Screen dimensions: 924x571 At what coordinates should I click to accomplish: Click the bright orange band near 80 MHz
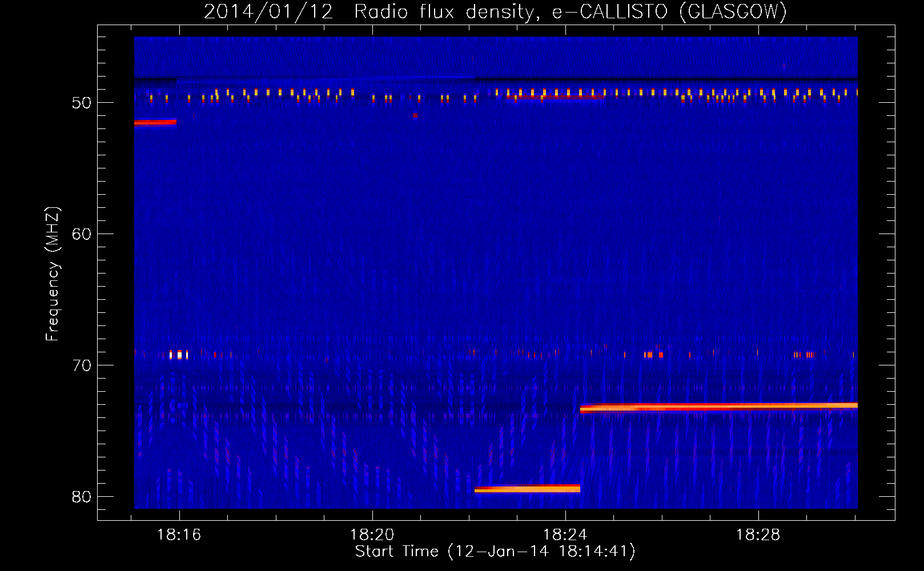coord(527,489)
